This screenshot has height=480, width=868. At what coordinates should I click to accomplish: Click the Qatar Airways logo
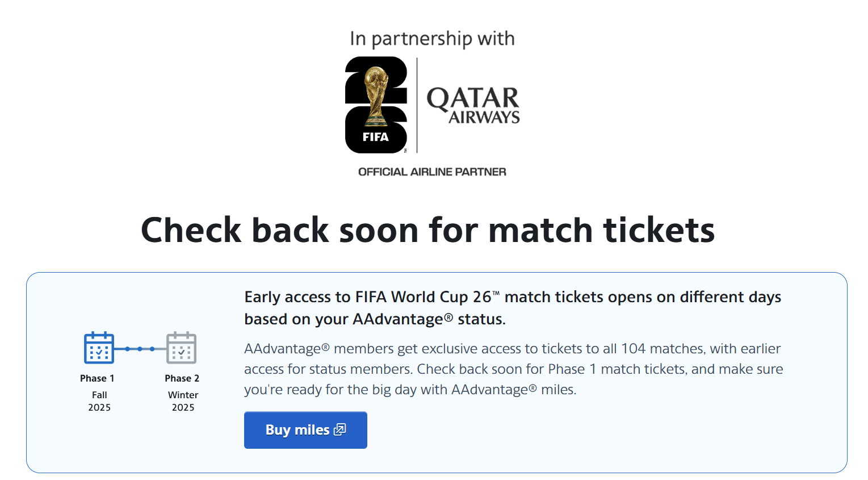(x=473, y=105)
